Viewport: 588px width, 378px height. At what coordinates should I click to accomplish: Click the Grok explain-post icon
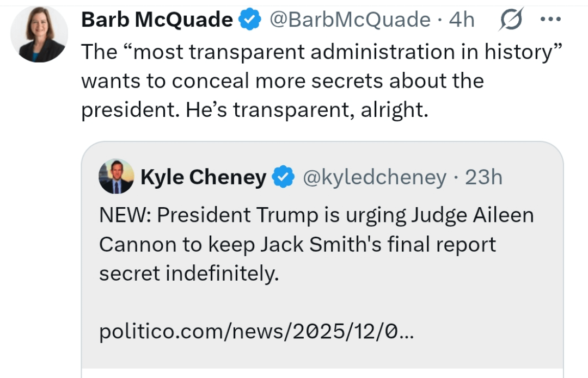511,20
